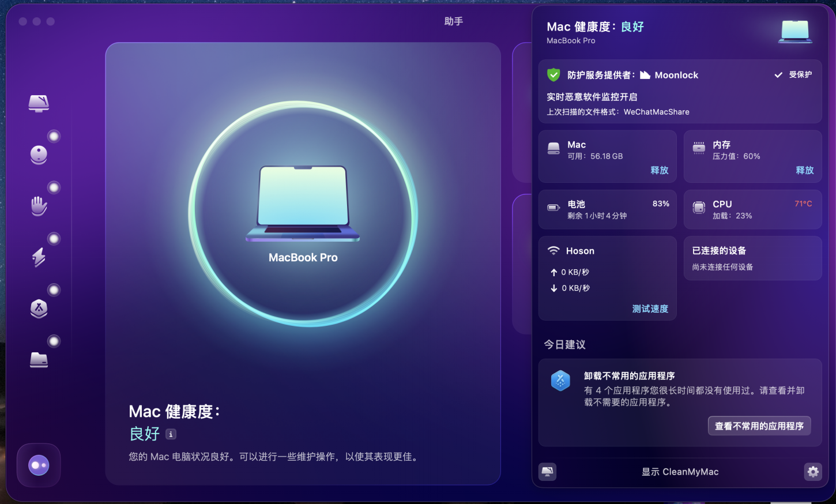Open the My Clutter folder icon in sidebar
Image resolution: width=836 pixels, height=504 pixels.
click(x=39, y=360)
